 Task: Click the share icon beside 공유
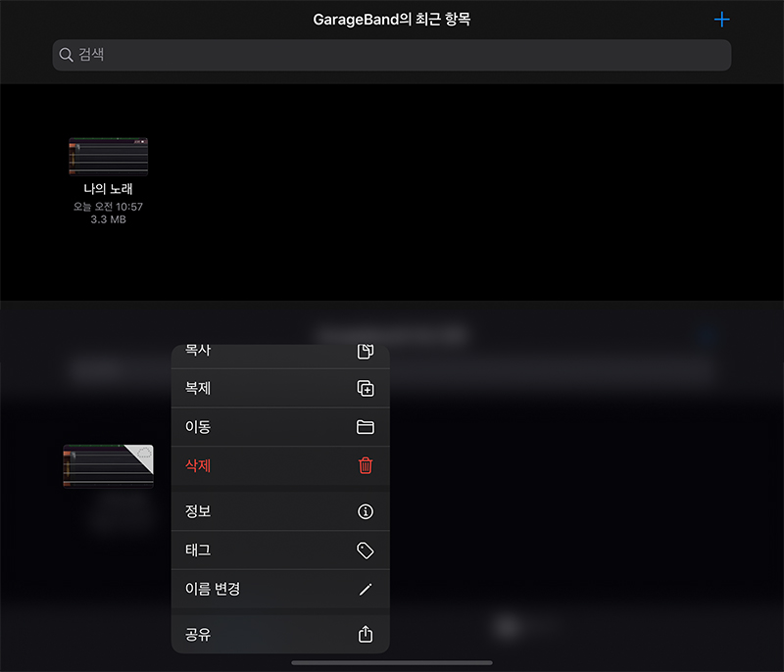point(366,634)
